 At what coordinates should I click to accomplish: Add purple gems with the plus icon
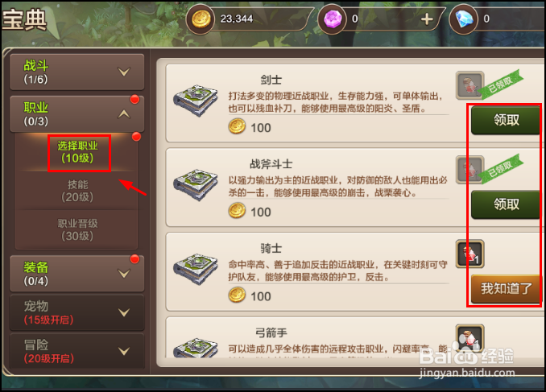click(427, 19)
